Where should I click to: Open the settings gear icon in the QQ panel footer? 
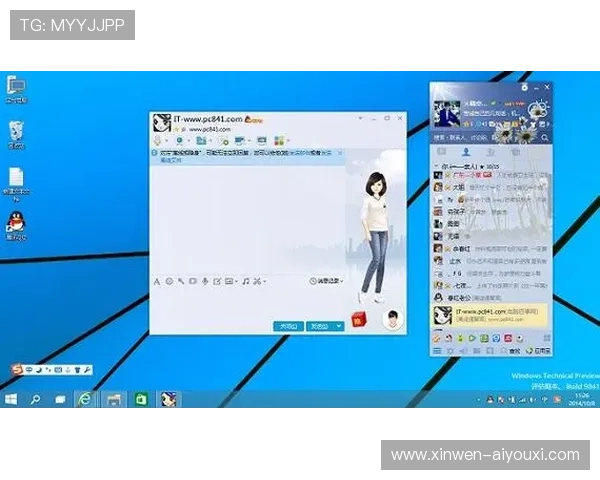point(450,351)
